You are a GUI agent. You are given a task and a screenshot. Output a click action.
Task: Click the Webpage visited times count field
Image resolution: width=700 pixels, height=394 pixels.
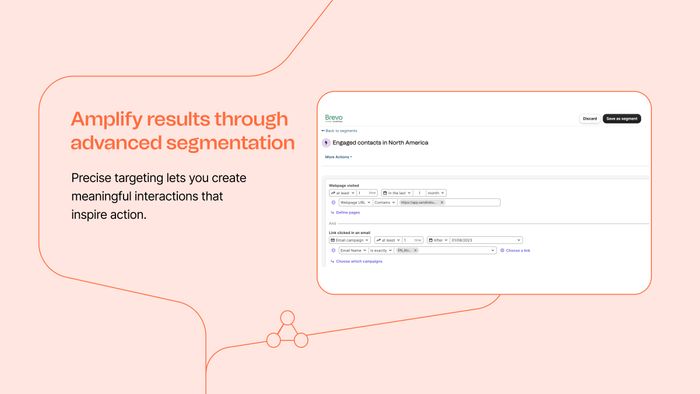click(367, 193)
